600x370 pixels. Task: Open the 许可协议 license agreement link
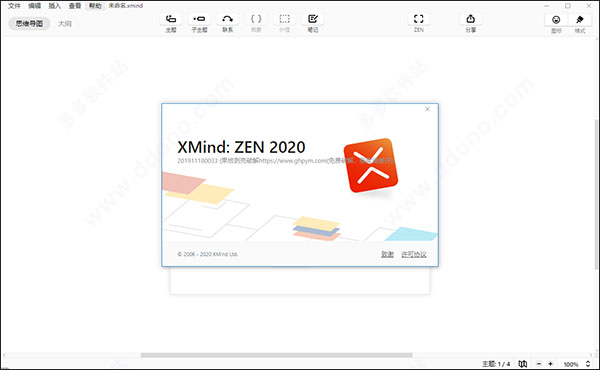click(414, 254)
